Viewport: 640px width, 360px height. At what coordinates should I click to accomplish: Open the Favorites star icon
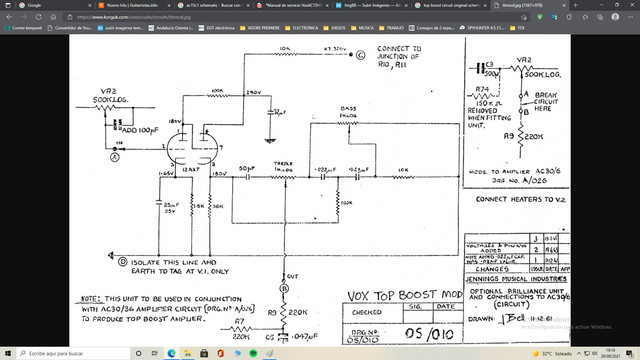[585, 17]
